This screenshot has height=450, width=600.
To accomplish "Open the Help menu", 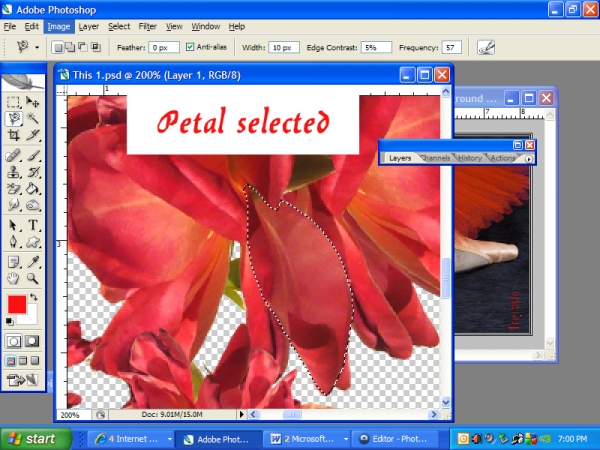I will pyautogui.click(x=236, y=26).
